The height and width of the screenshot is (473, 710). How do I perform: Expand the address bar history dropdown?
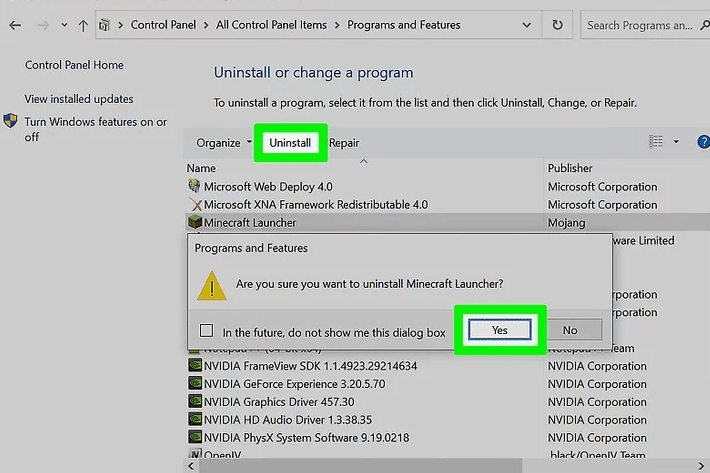pyautogui.click(x=527, y=25)
